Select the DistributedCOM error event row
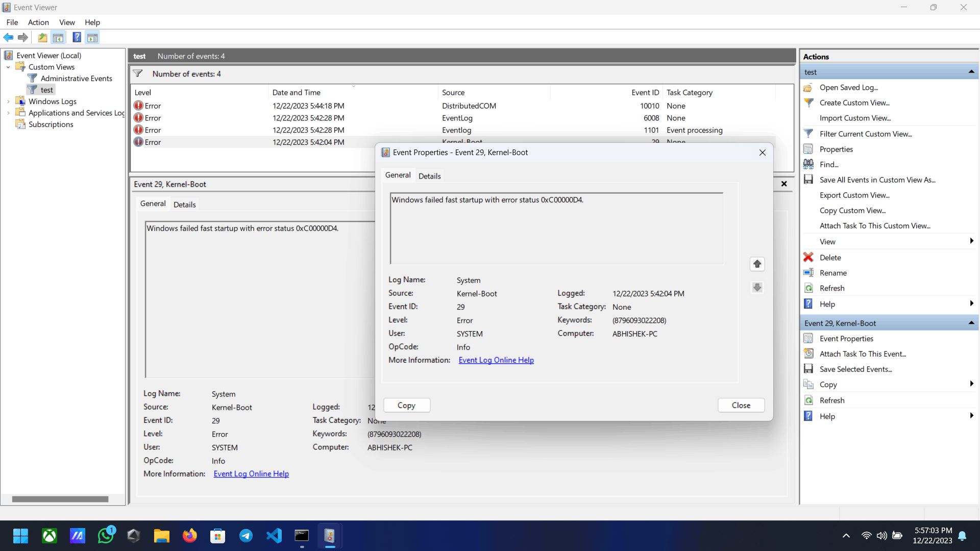This screenshot has width=980, height=551. click(x=453, y=106)
